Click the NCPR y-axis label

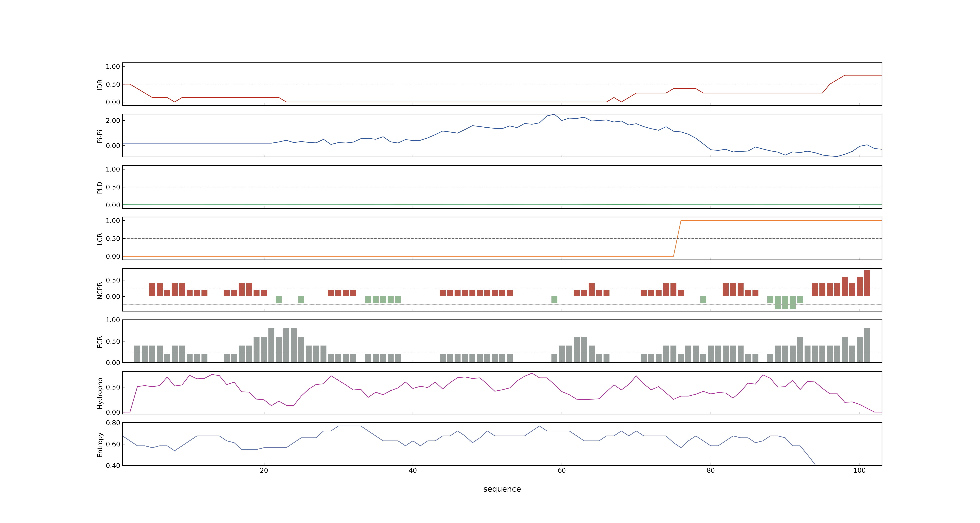click(100, 290)
